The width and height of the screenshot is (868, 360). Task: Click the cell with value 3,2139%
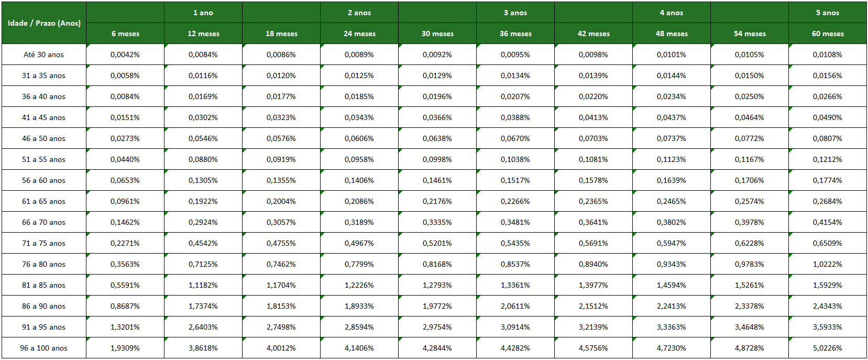(x=594, y=327)
